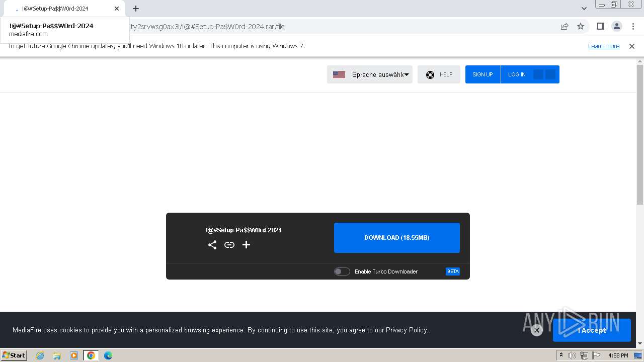Open the Learn more link

(x=604, y=46)
